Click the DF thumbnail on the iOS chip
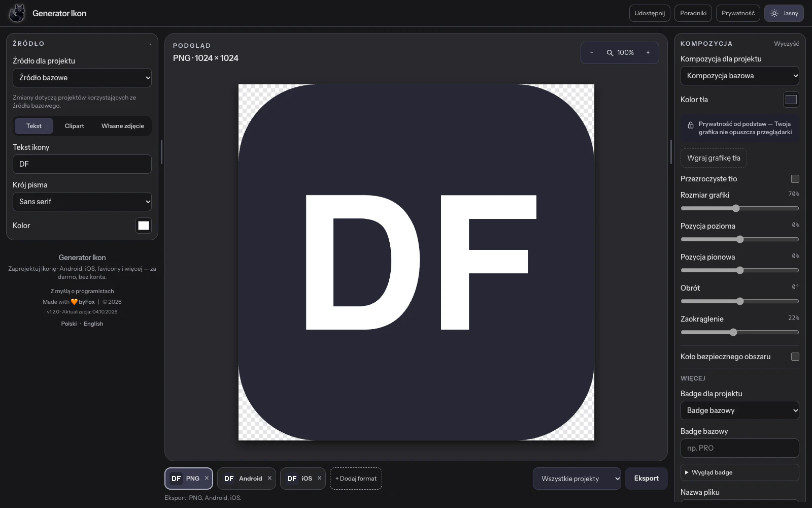Viewport: 812px width, 508px height. click(x=292, y=479)
